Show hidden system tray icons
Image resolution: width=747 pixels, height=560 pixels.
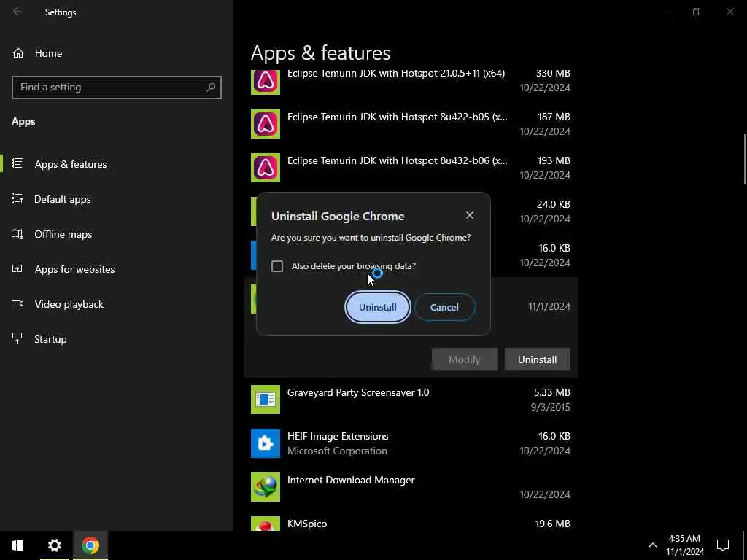coord(653,545)
